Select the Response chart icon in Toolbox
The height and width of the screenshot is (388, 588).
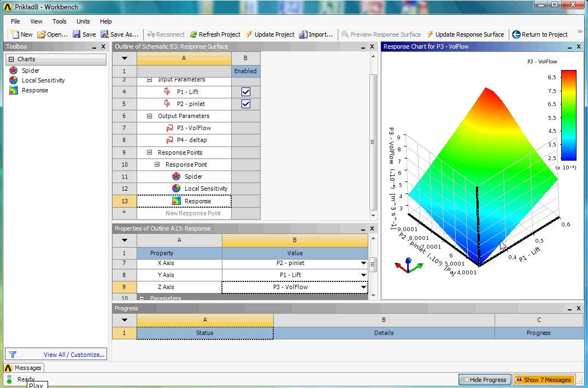click(14, 90)
